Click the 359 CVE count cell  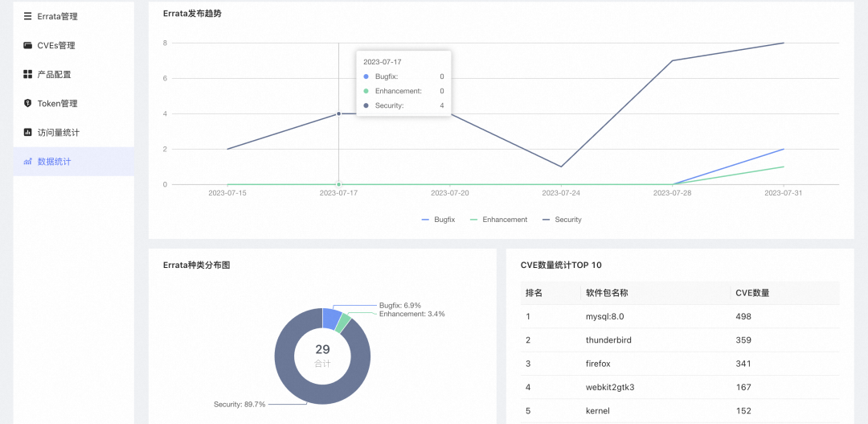(x=743, y=340)
